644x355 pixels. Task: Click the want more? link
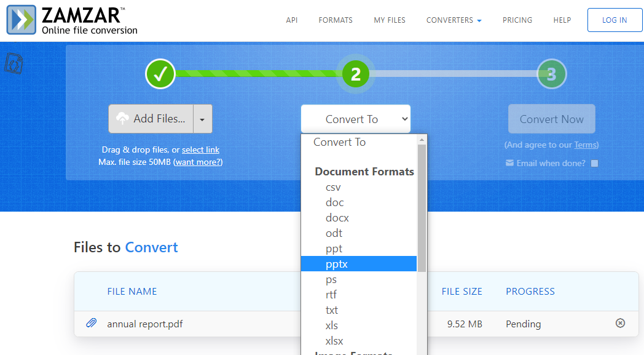pos(198,162)
